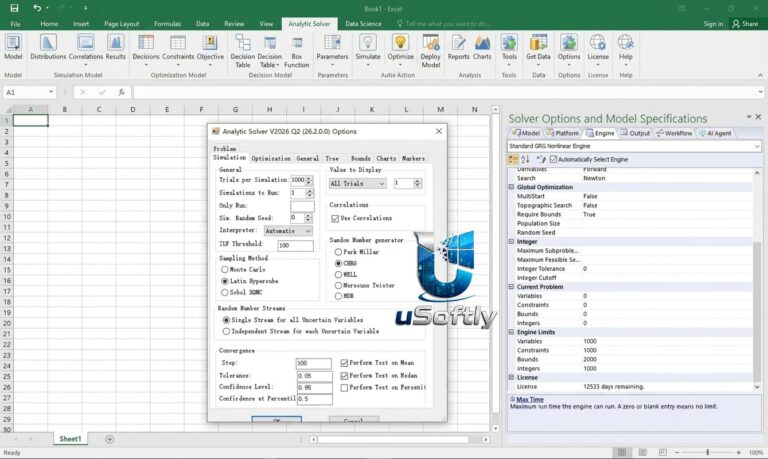Click the ILP Threshold input field
The image size is (768, 459).
(x=295, y=245)
